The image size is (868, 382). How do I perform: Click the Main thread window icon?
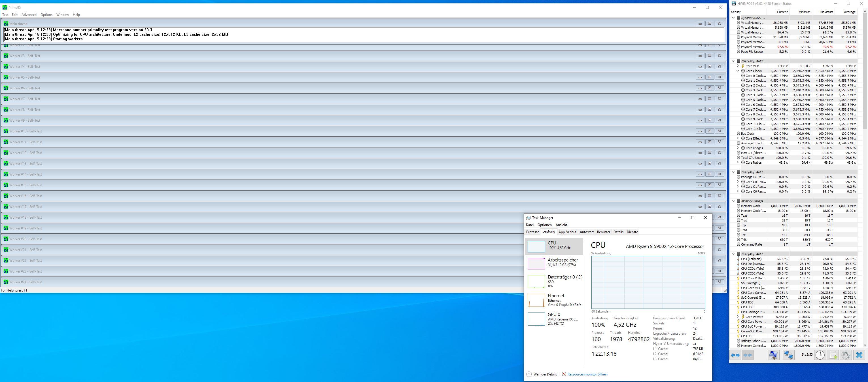point(6,24)
